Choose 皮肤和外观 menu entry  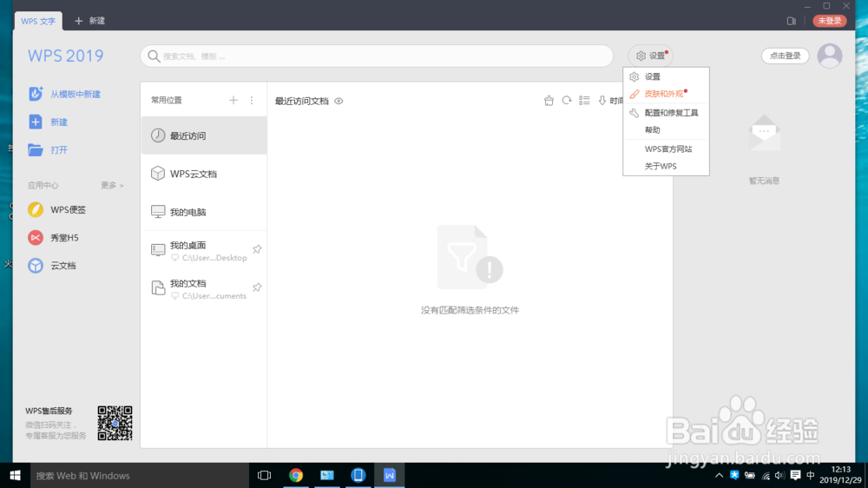(666, 94)
